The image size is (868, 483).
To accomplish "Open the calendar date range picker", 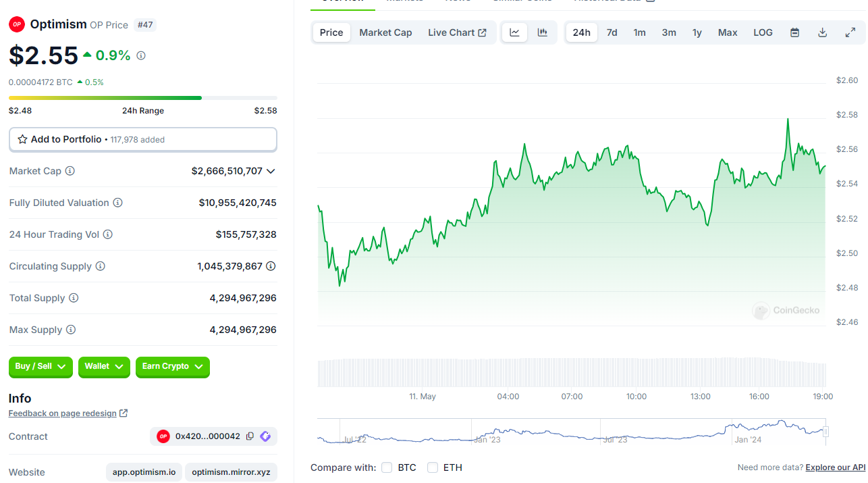I will coord(795,32).
